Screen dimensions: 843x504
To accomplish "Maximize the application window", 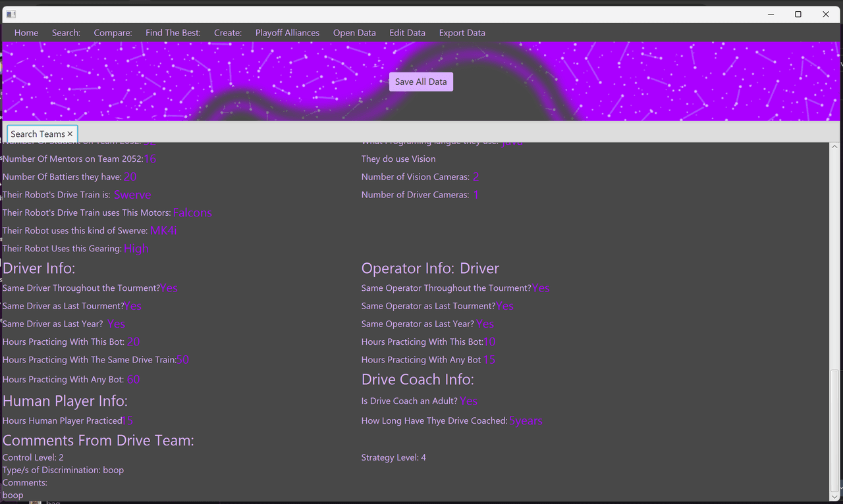I will pos(798,14).
